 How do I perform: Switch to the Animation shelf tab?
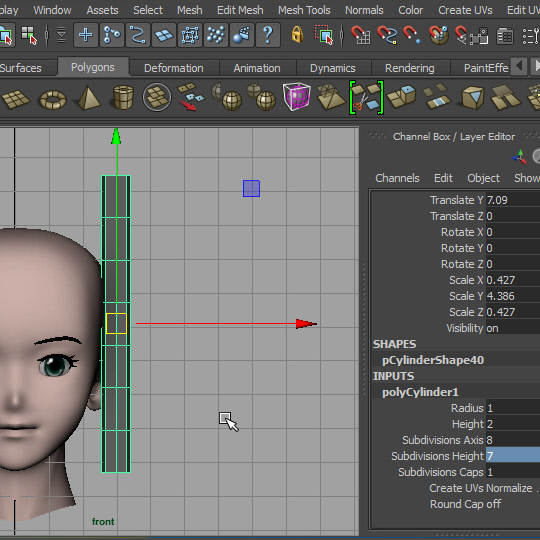[x=257, y=68]
